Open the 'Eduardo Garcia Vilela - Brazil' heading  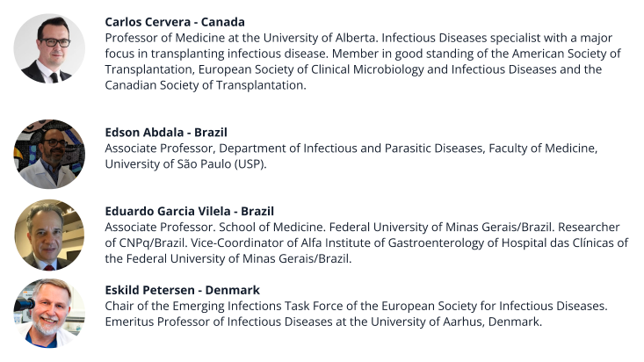[189, 212]
